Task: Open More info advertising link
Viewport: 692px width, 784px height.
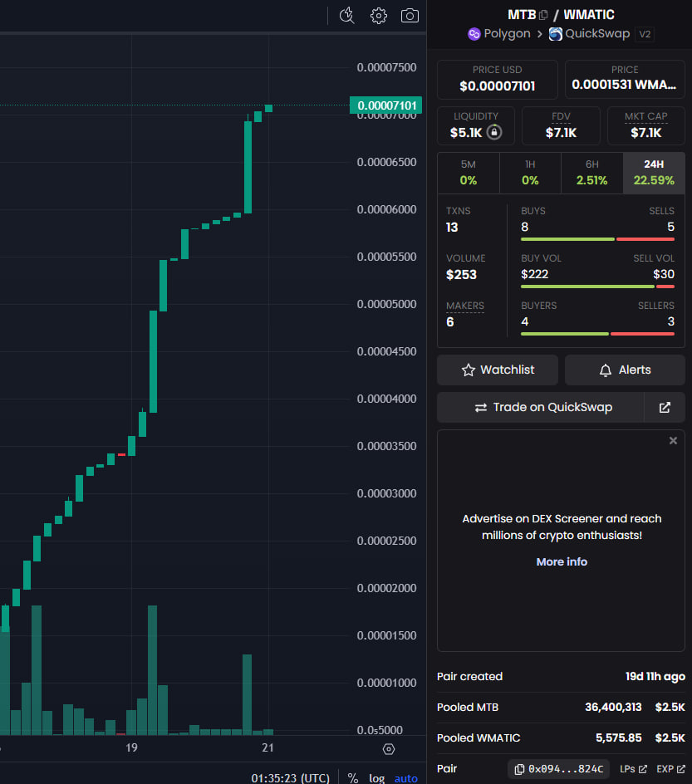Action: (x=562, y=562)
